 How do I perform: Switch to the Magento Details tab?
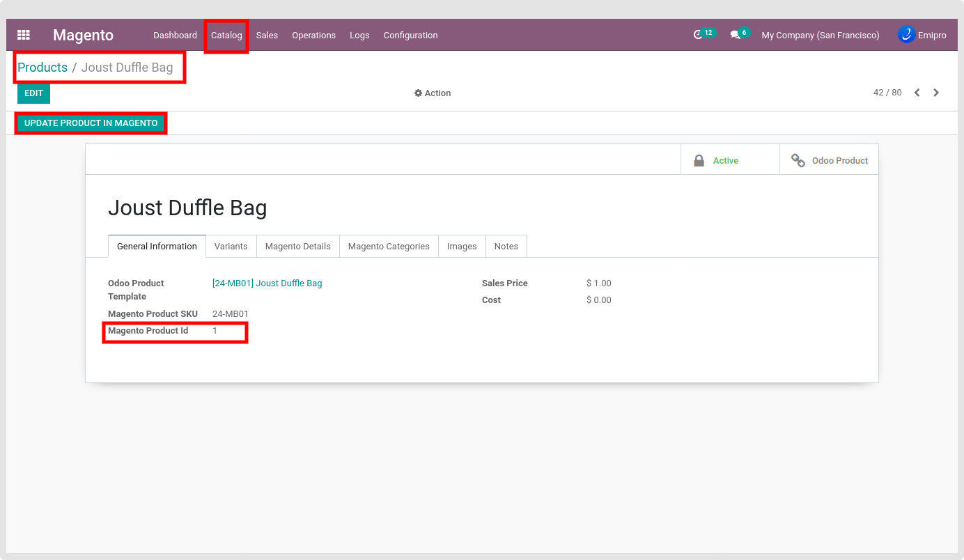(297, 246)
